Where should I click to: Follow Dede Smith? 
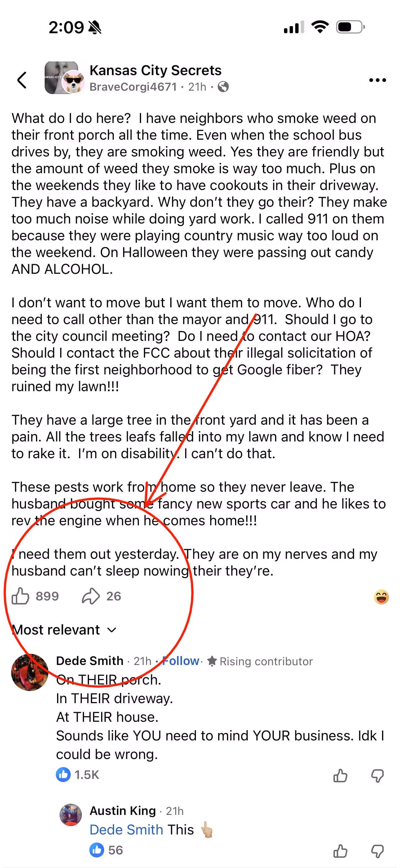[x=180, y=661]
